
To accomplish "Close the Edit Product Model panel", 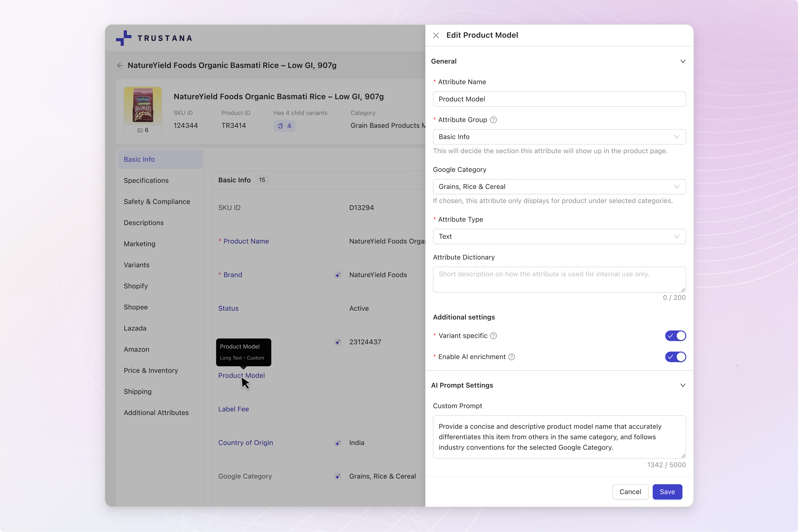I will point(436,35).
